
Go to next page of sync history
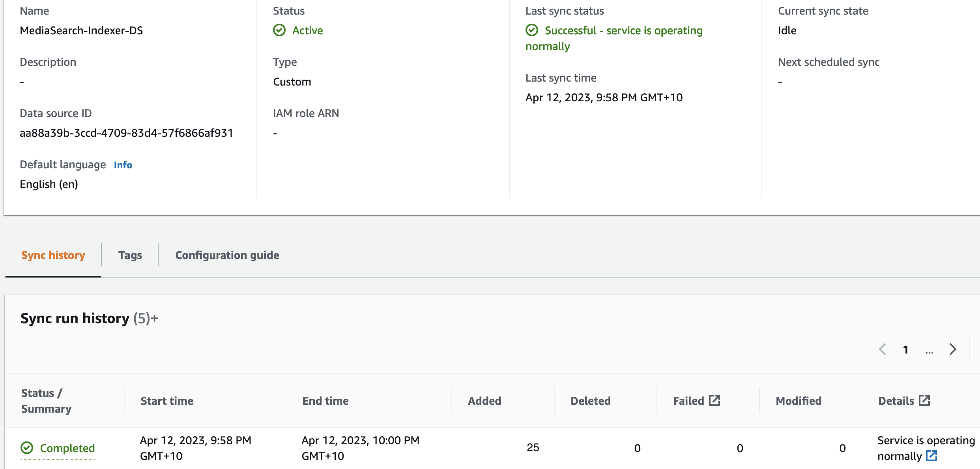(x=953, y=349)
